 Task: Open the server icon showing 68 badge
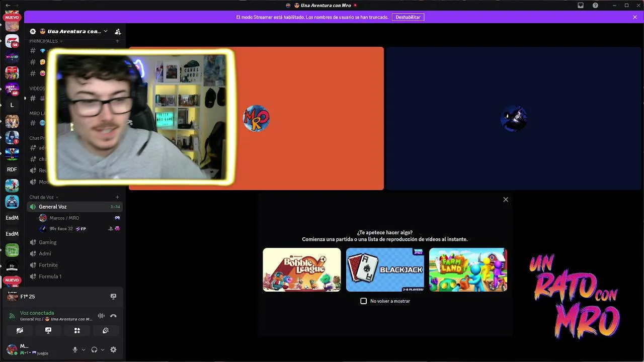tap(12, 89)
